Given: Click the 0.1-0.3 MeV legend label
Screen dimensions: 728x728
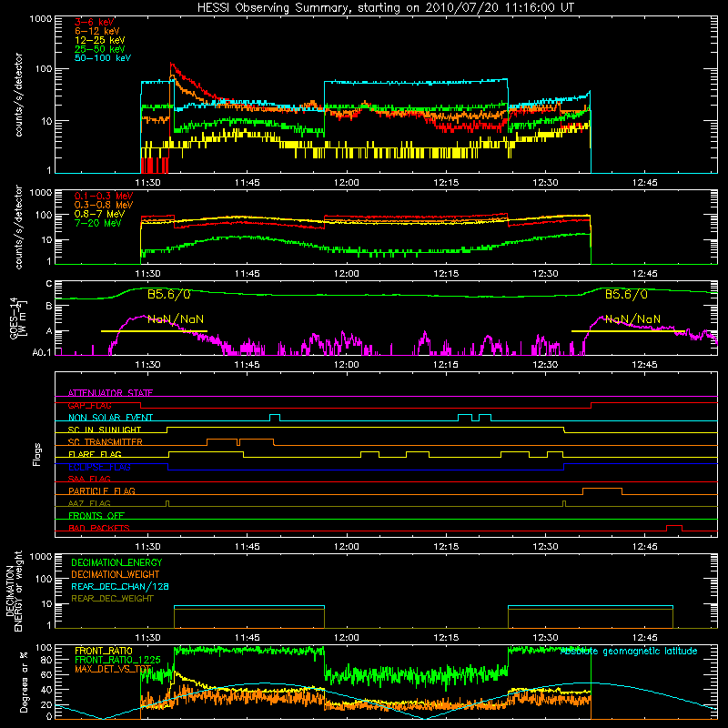Looking at the screenshot, I should 104,196.
